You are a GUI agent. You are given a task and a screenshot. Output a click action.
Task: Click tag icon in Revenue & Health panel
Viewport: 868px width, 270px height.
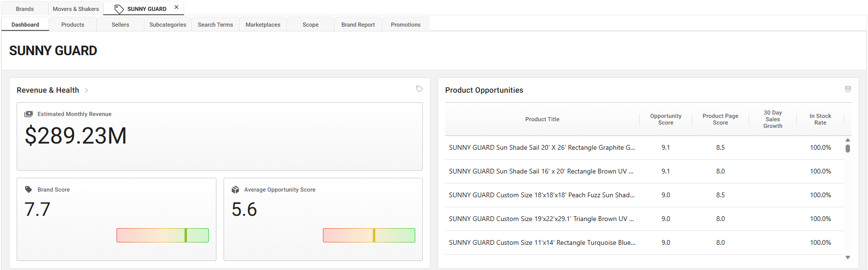(419, 89)
